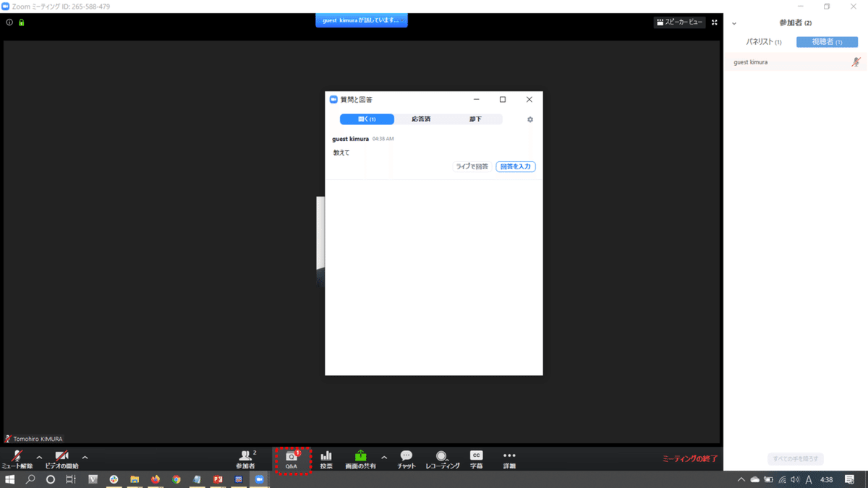Toggle スピーカービュー speaker view
Image resolution: width=868 pixels, height=488 pixels.
click(x=680, y=22)
